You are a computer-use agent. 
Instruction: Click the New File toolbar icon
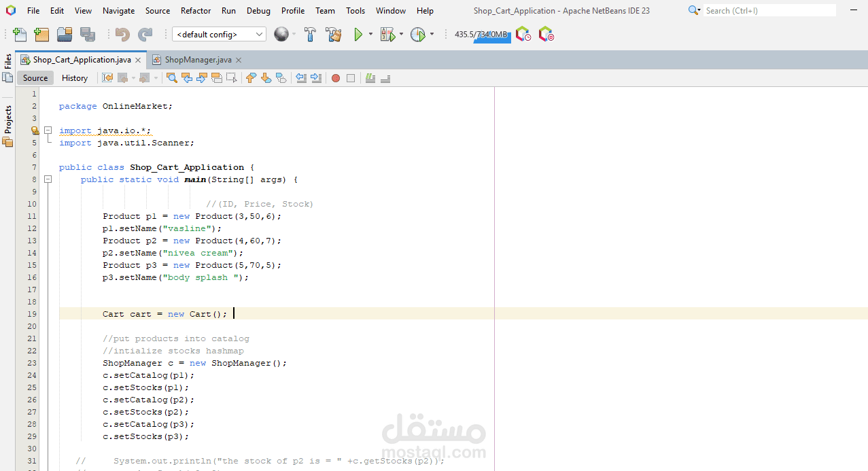(20, 35)
